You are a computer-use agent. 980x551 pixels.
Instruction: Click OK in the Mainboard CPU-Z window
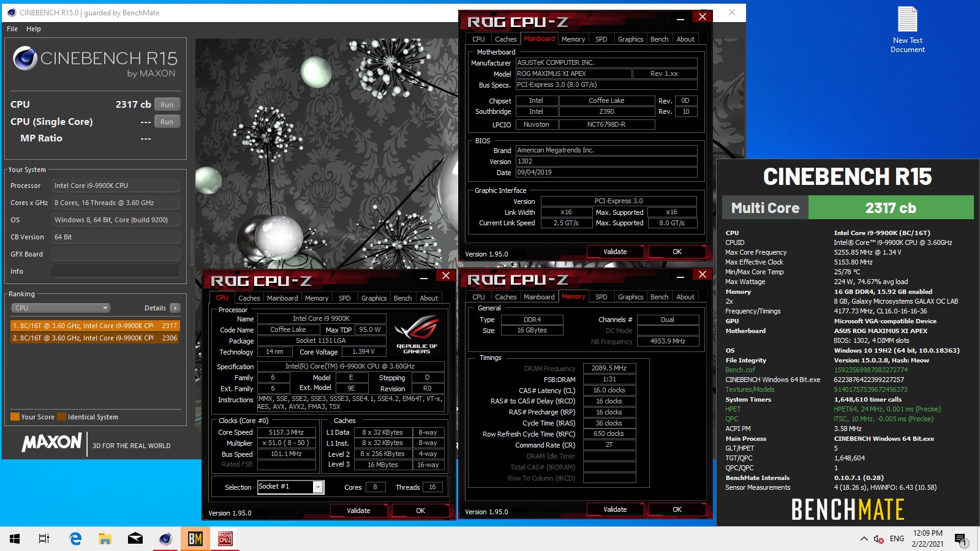677,252
